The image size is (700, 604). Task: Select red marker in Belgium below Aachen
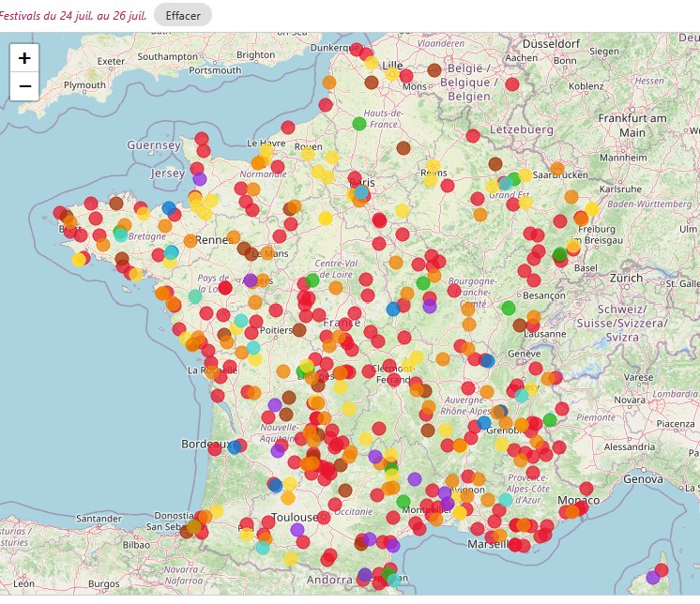(x=512, y=84)
